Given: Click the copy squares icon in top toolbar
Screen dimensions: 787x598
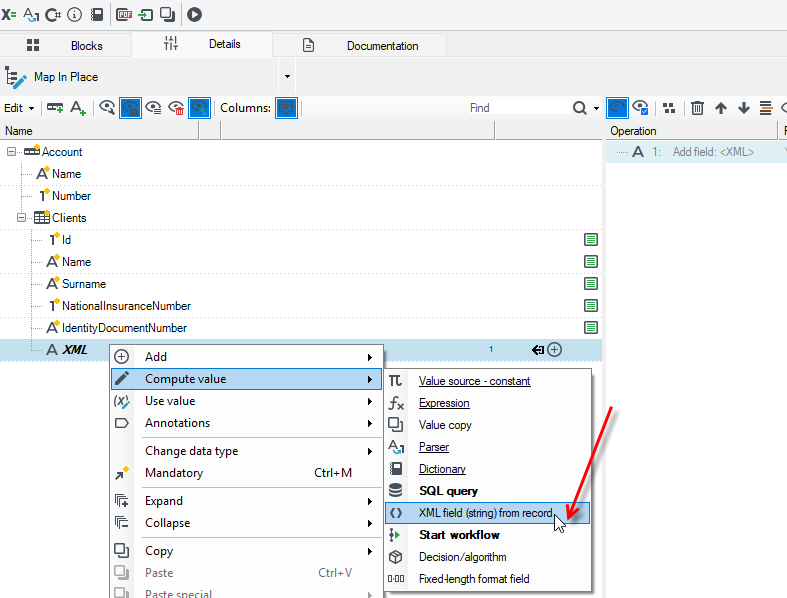Looking at the screenshot, I should click(168, 15).
